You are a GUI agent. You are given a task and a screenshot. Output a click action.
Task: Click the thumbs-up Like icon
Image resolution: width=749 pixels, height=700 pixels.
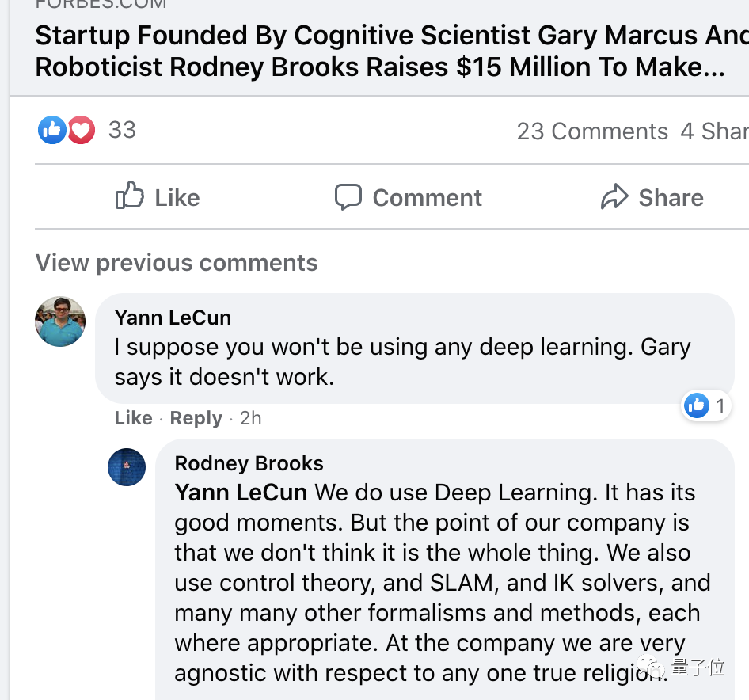coord(130,196)
